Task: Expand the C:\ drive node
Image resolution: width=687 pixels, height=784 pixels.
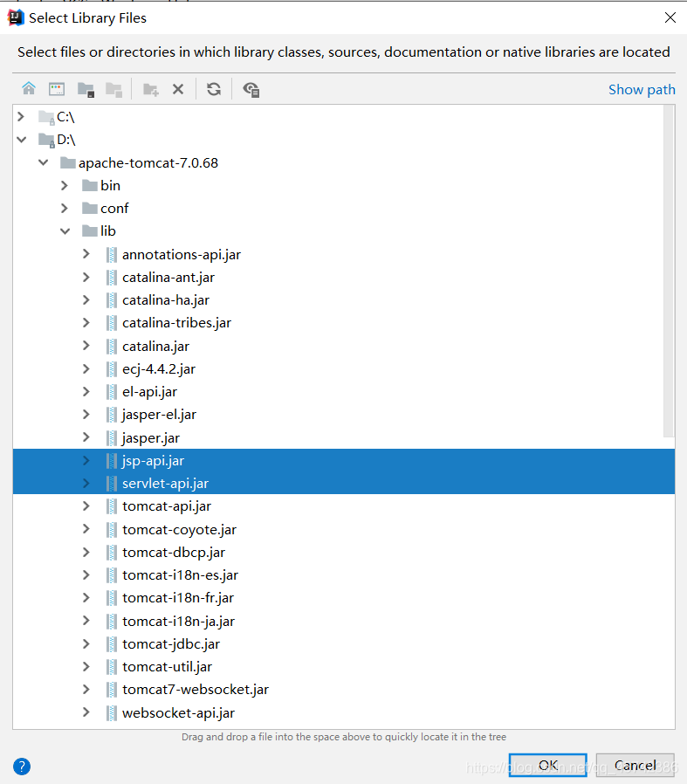Action: point(20,117)
